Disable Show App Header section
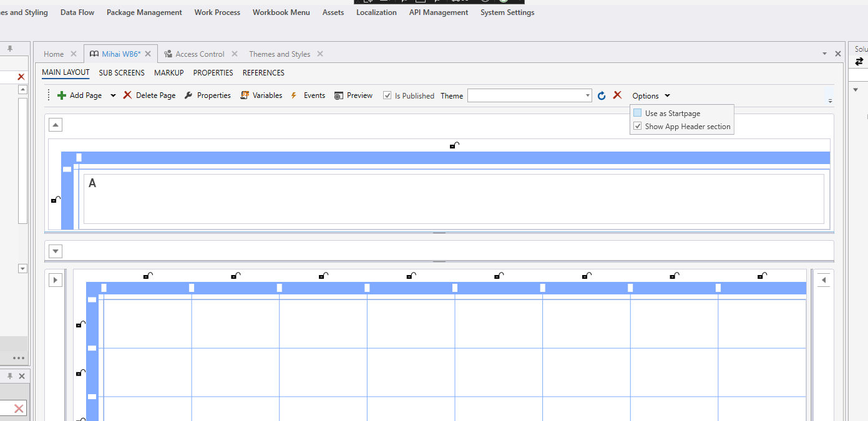This screenshot has width=868, height=421. pyautogui.click(x=638, y=126)
